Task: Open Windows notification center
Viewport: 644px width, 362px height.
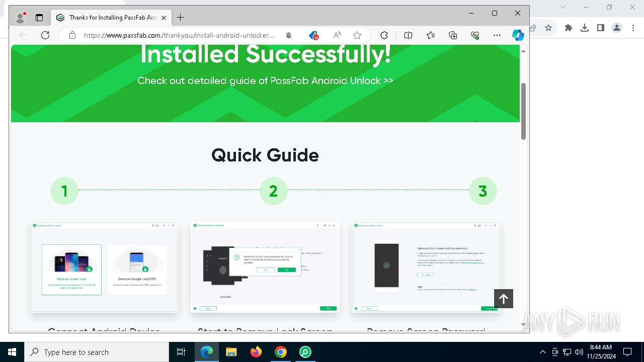Action: pyautogui.click(x=627, y=352)
